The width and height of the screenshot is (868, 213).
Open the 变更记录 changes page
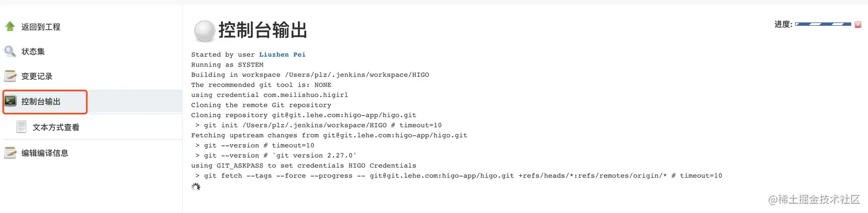37,76
